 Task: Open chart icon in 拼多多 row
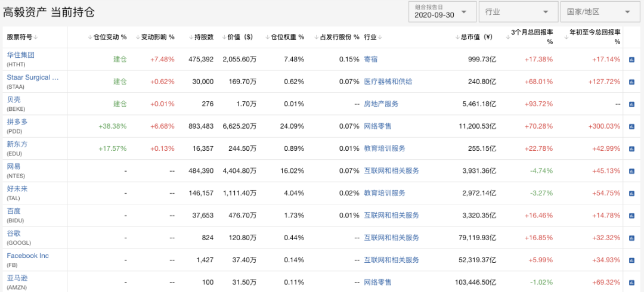coord(631,126)
